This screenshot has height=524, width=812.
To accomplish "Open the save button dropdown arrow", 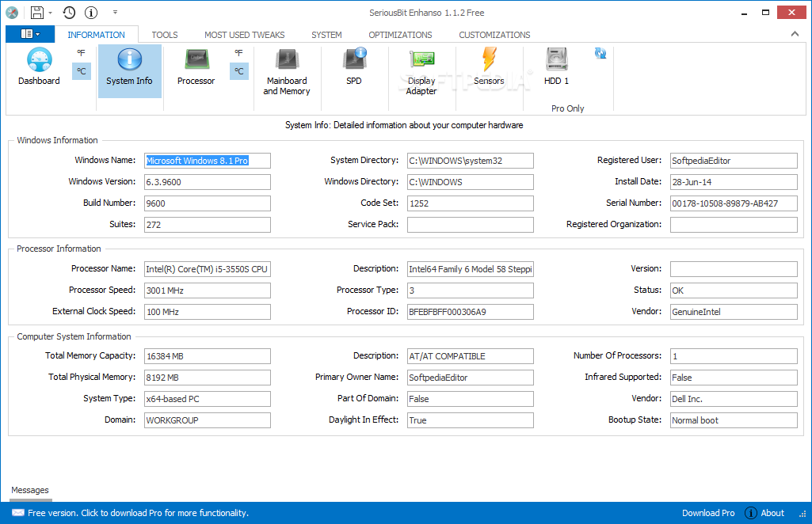I will (x=50, y=13).
